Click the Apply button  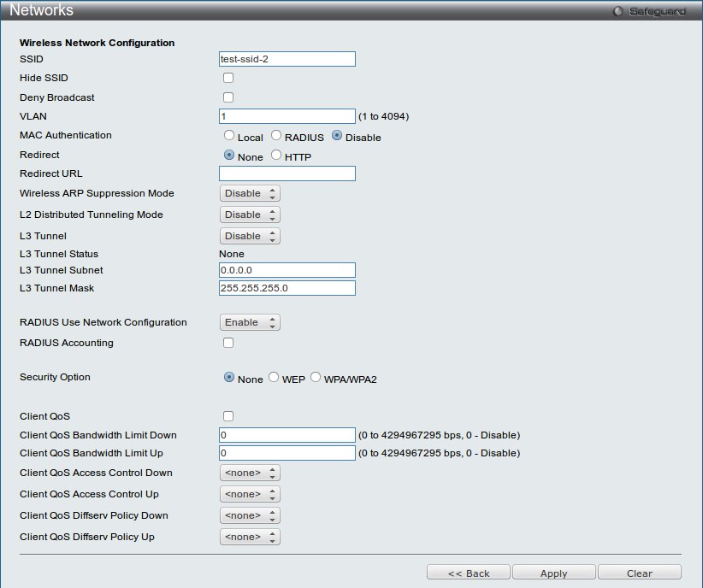click(553, 573)
